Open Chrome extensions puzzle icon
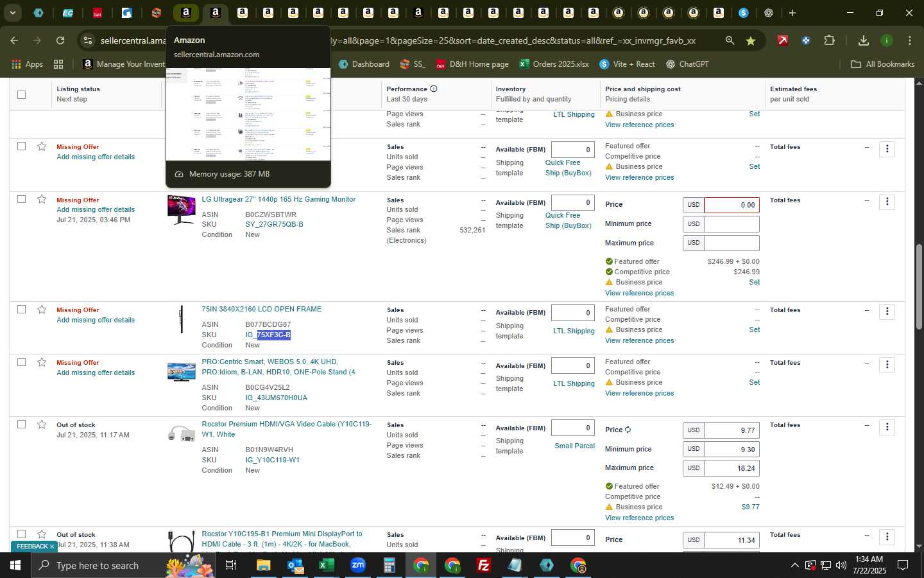924x578 pixels. coord(829,40)
